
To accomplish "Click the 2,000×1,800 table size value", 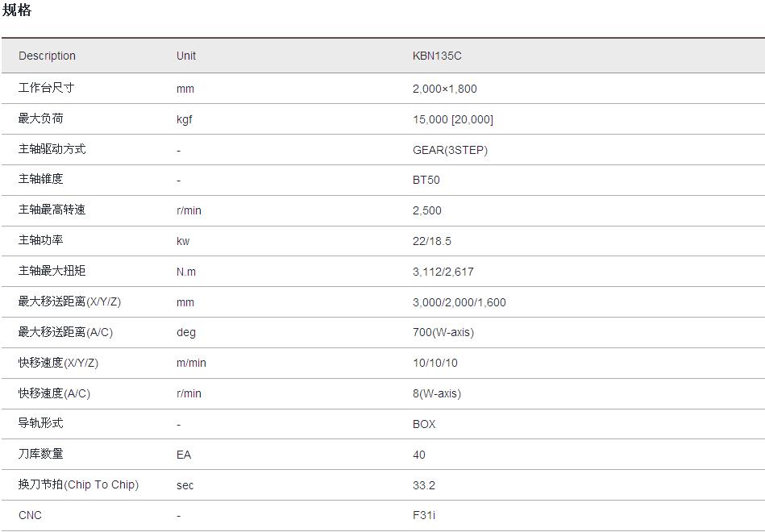I will (444, 89).
